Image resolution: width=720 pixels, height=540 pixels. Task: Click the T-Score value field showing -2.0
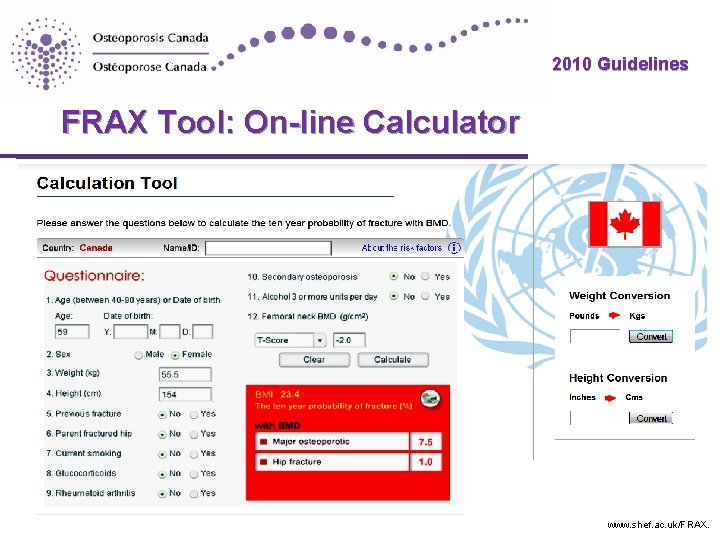click(349, 340)
